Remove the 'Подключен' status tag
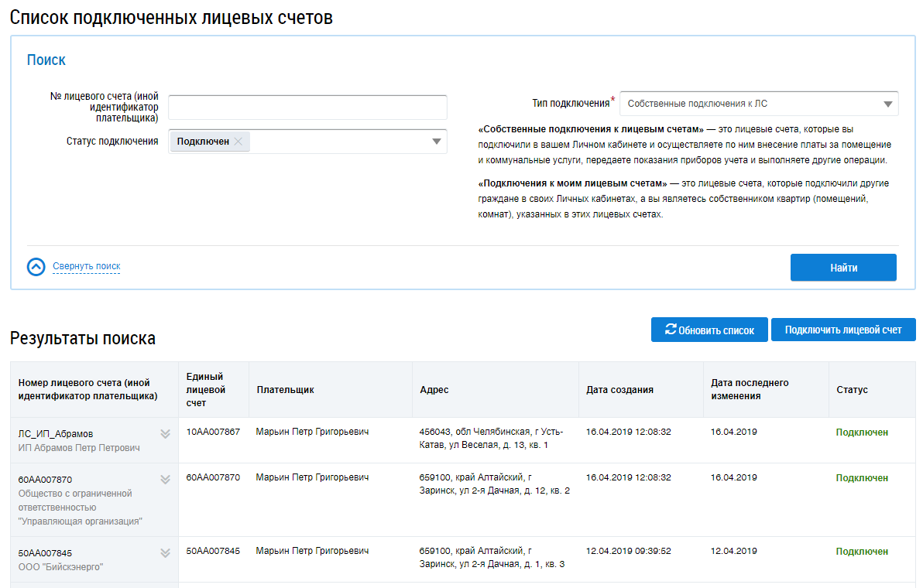Image resolution: width=923 pixels, height=588 pixels. 238,142
